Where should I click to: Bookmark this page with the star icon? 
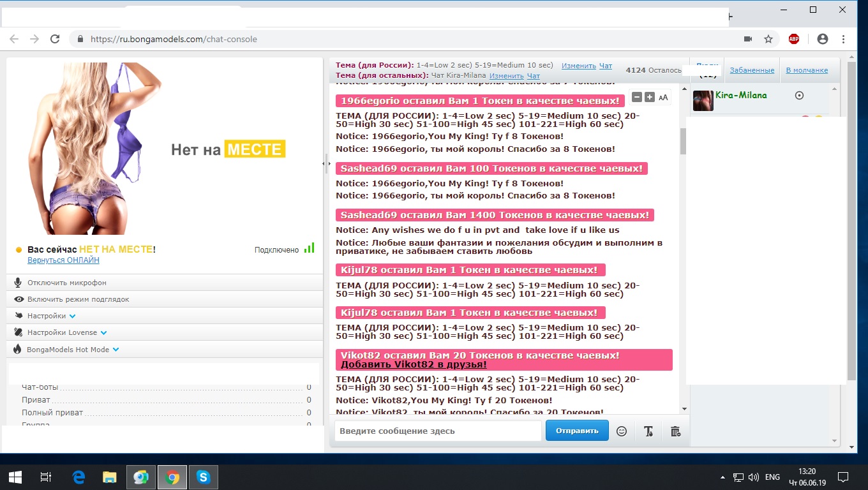pyautogui.click(x=768, y=39)
